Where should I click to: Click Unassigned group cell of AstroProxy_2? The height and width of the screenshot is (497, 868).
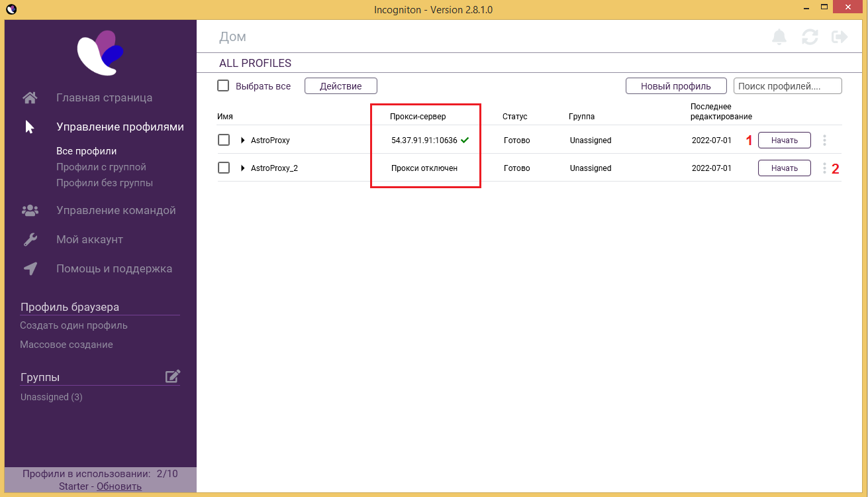(x=591, y=168)
